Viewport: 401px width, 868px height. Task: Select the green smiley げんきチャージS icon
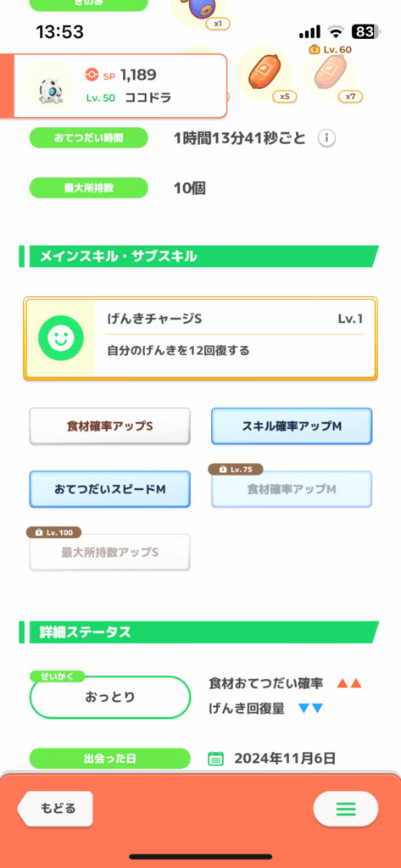click(61, 338)
